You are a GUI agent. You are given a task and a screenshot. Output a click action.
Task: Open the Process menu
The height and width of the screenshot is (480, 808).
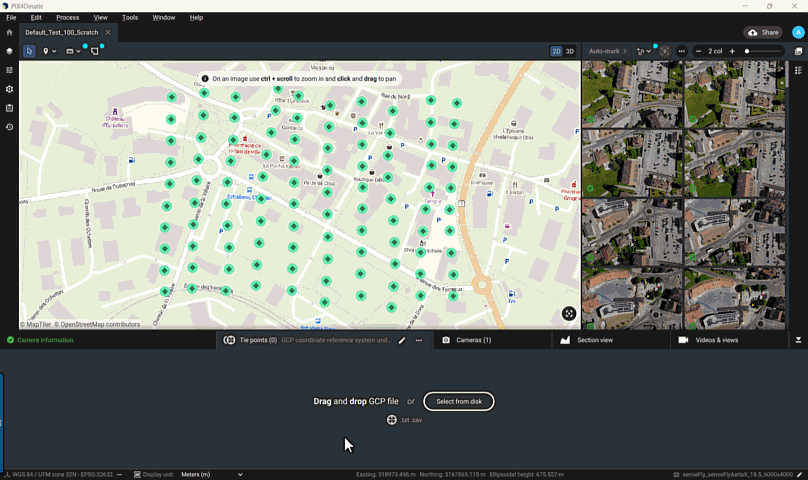67,17
